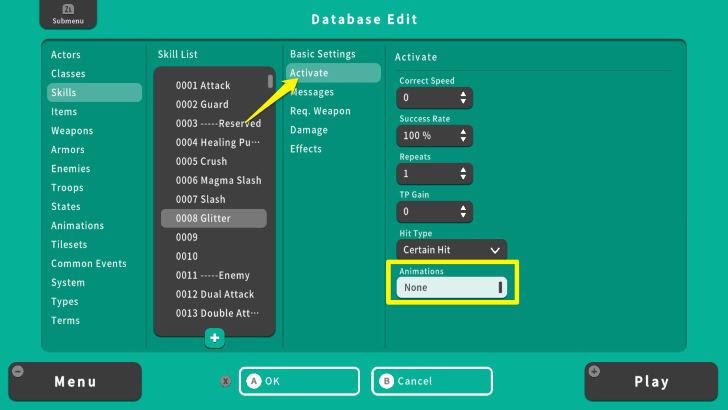Viewport: 728px width, 410px height.
Task: Click the Success Rate 100 % field
Action: [435, 136]
